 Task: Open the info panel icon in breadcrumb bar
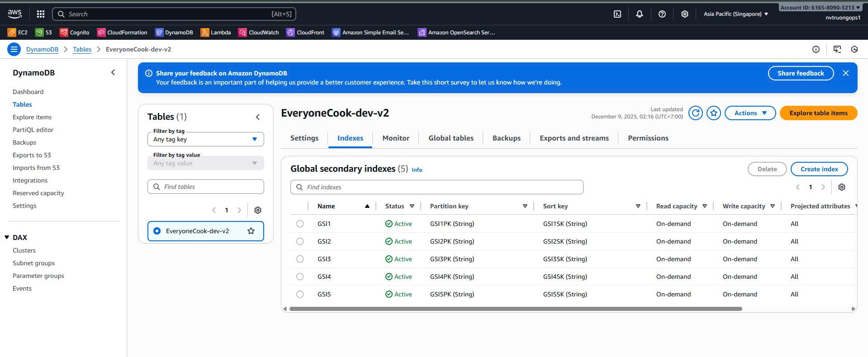click(x=816, y=49)
